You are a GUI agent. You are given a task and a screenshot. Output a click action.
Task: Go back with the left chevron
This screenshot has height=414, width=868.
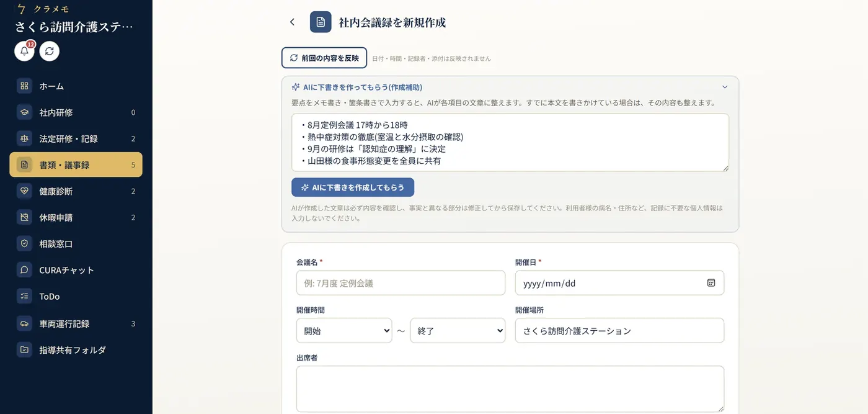click(x=292, y=22)
